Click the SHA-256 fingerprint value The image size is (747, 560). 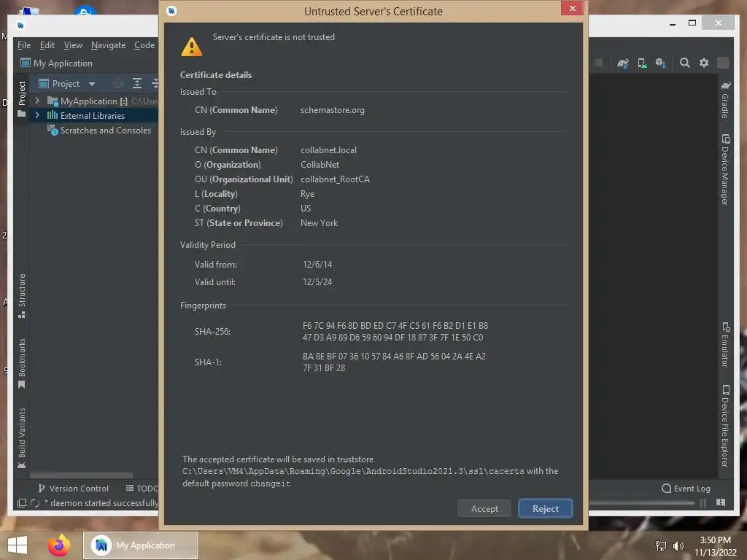point(395,332)
